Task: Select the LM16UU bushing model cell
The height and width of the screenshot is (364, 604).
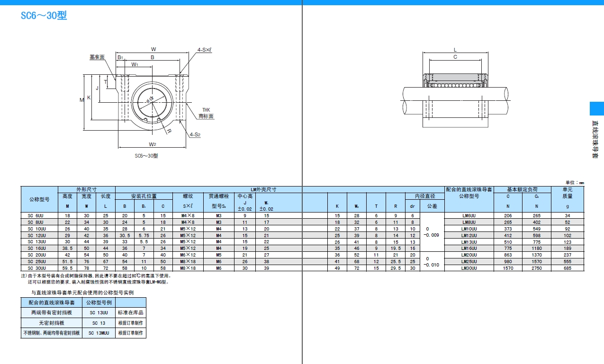Action: click(469, 248)
